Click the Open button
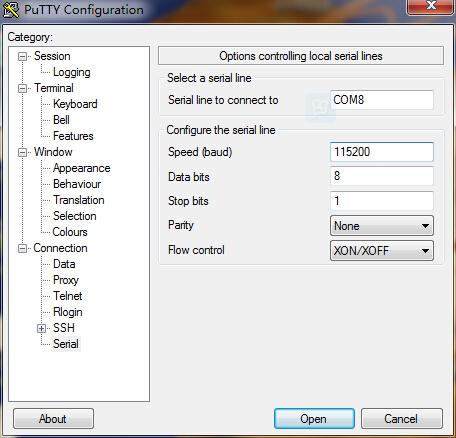The image size is (456, 438). click(x=314, y=419)
